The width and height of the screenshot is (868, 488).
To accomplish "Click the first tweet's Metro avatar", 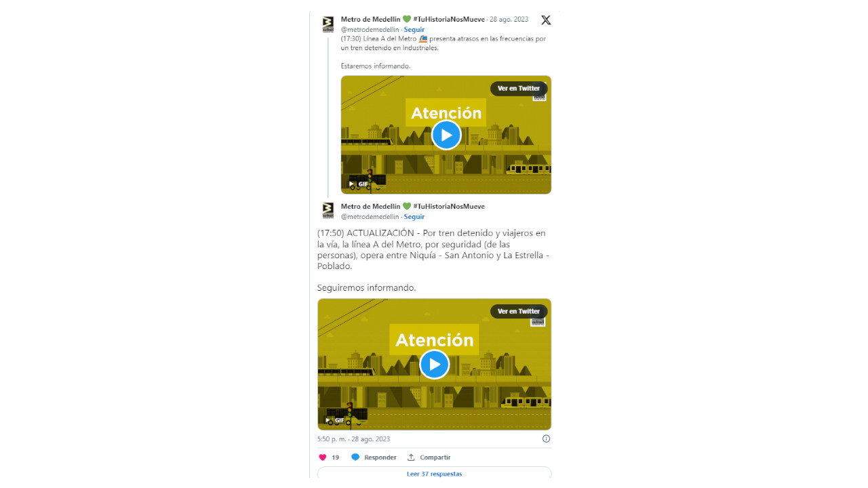I will [x=328, y=24].
